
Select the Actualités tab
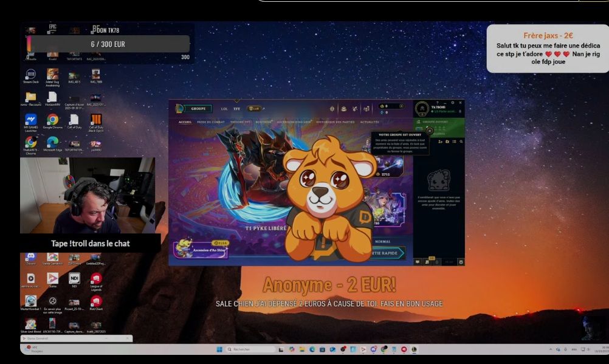pyautogui.click(x=370, y=122)
